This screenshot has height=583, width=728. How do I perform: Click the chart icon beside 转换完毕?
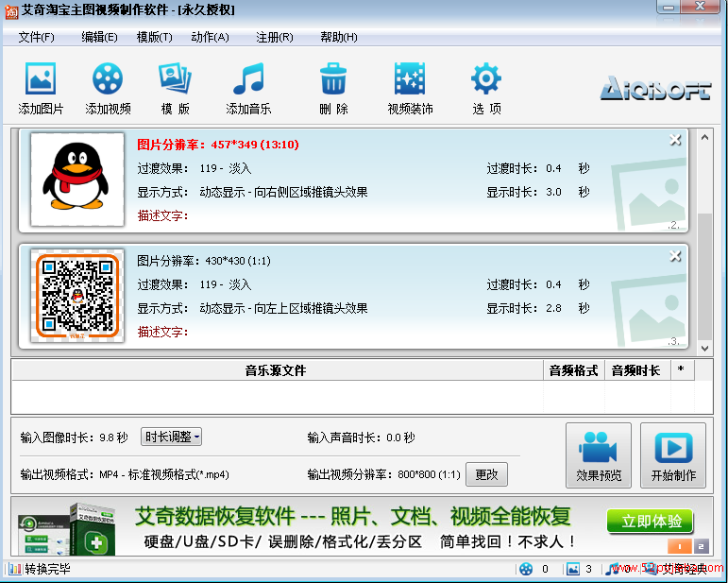(15, 569)
